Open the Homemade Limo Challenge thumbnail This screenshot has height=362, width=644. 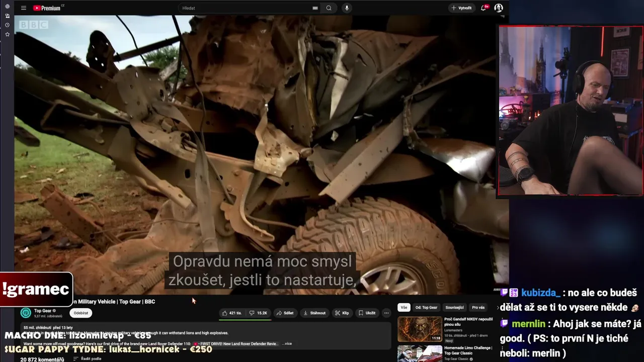click(420, 353)
